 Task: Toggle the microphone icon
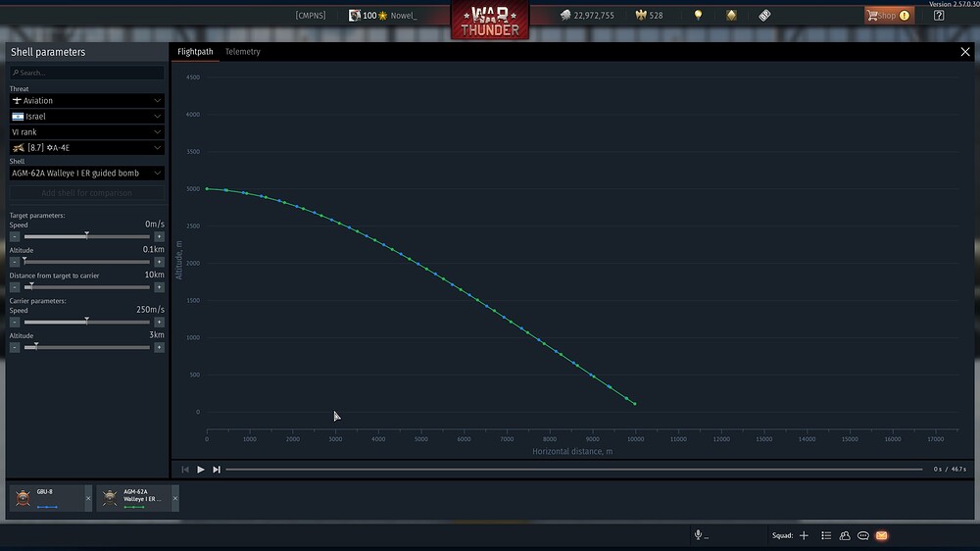click(x=698, y=534)
